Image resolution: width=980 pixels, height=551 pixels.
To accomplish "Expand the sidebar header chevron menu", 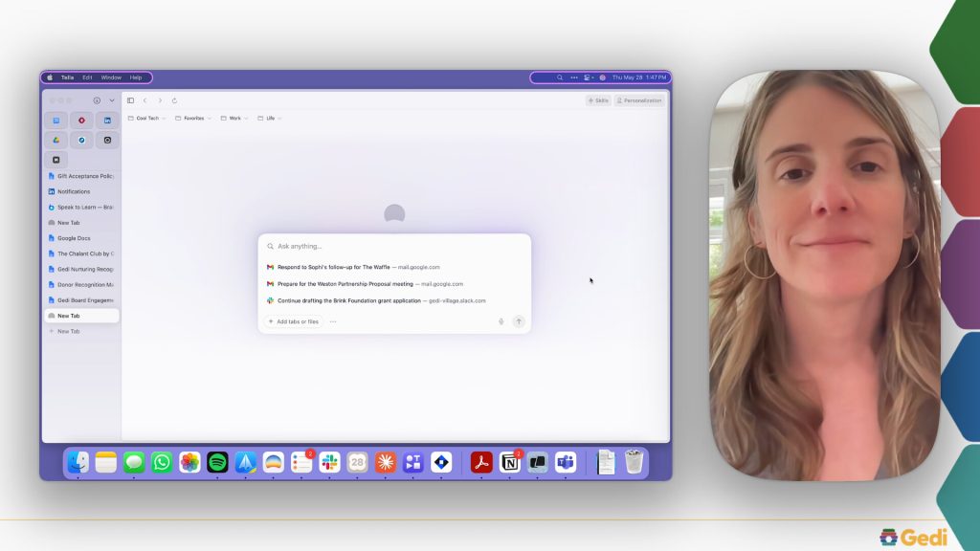I will coord(112,100).
